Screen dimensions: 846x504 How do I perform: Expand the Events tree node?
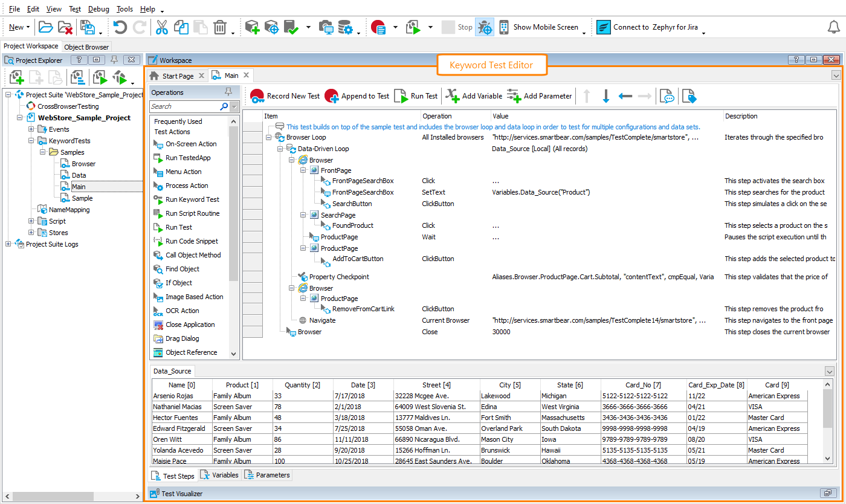[31, 129]
